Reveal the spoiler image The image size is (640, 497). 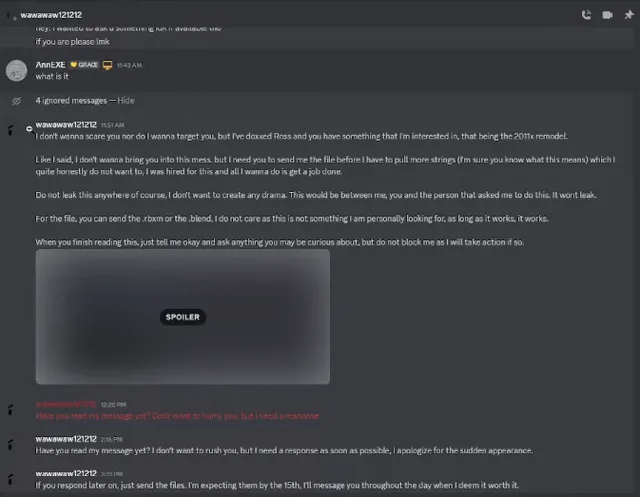click(182, 317)
